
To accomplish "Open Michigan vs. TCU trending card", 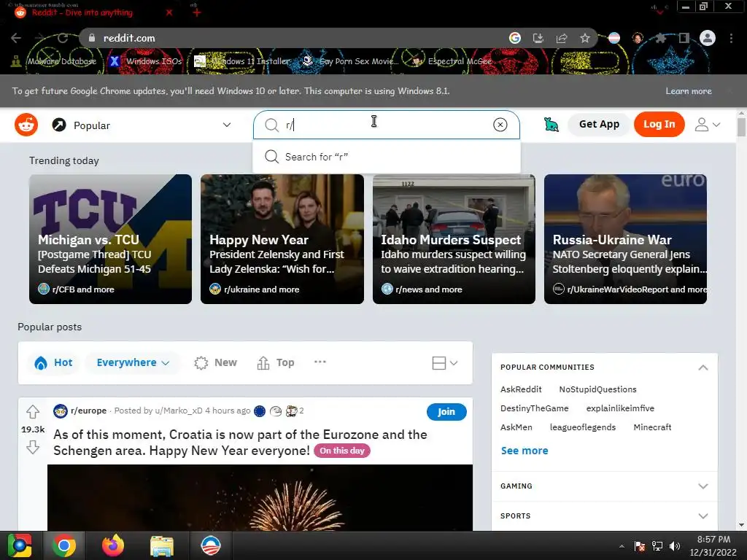I will click(x=111, y=239).
